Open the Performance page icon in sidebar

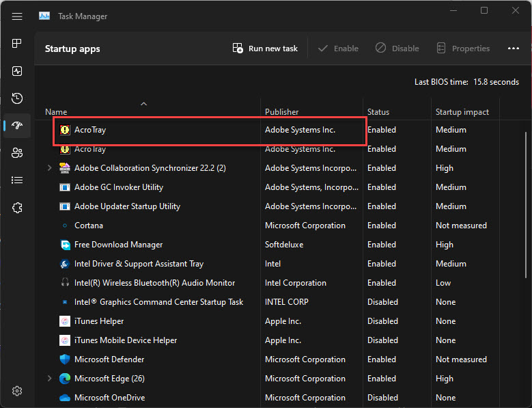click(x=17, y=71)
